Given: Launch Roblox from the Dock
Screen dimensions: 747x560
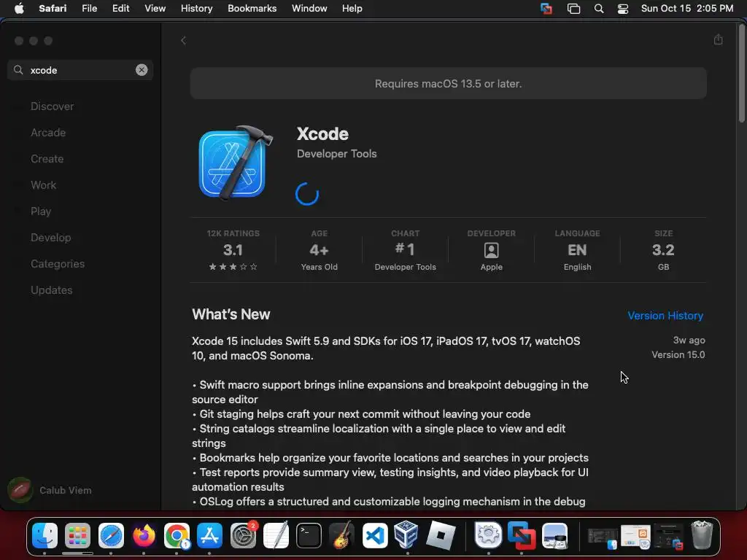Looking at the screenshot, I should [441, 535].
